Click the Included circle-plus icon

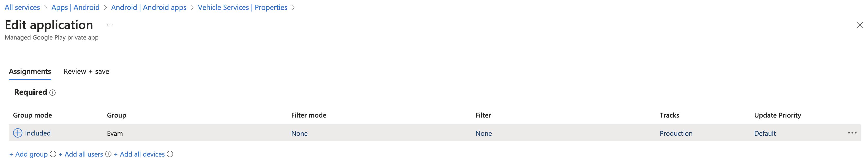(x=17, y=133)
